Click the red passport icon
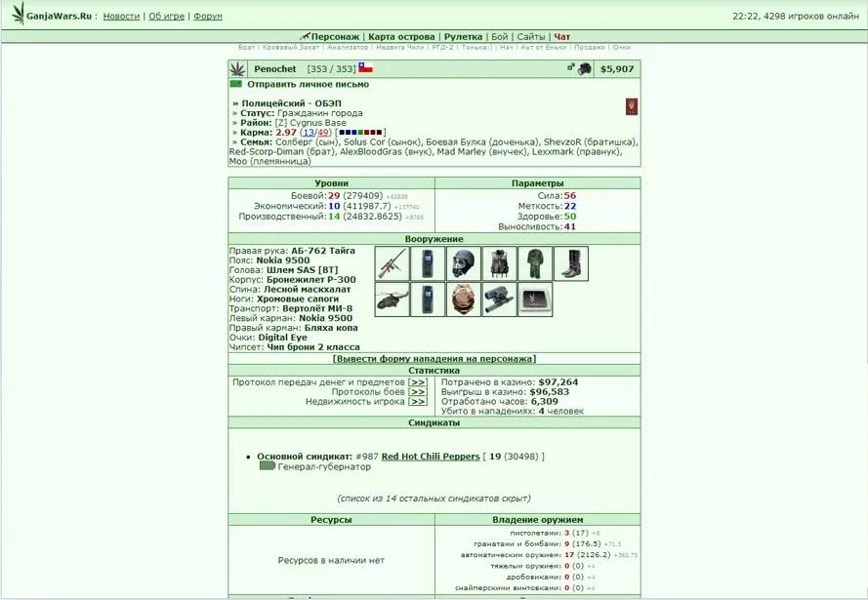Image resolution: width=868 pixels, height=600 pixels. point(632,106)
